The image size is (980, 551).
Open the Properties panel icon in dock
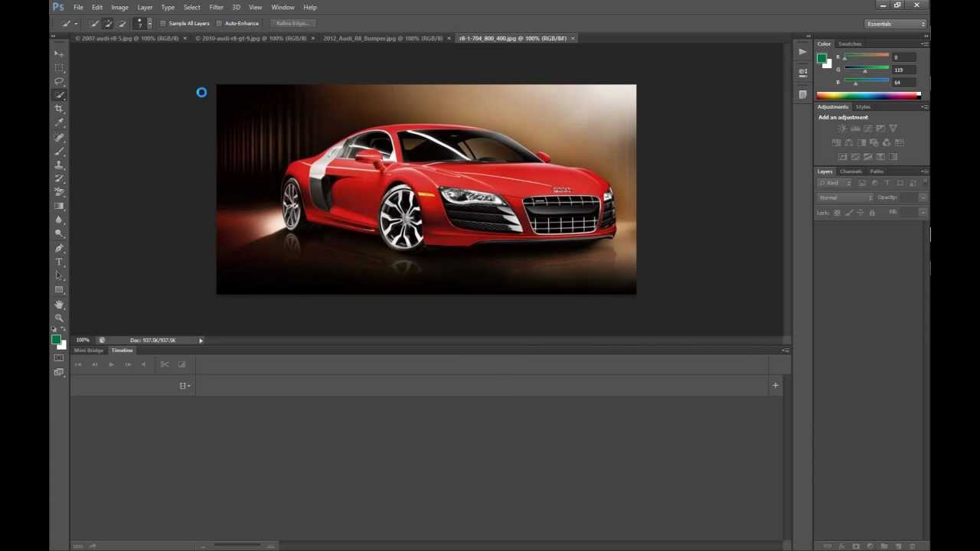(802, 72)
